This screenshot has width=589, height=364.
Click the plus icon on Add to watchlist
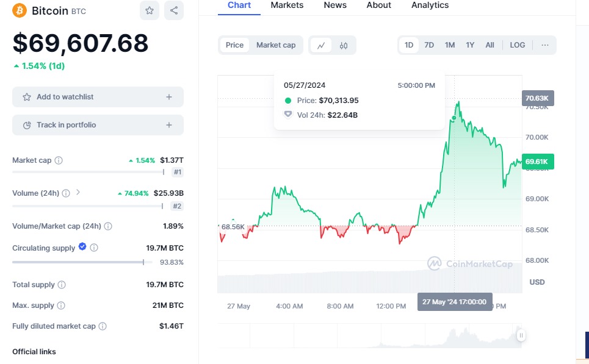click(169, 97)
